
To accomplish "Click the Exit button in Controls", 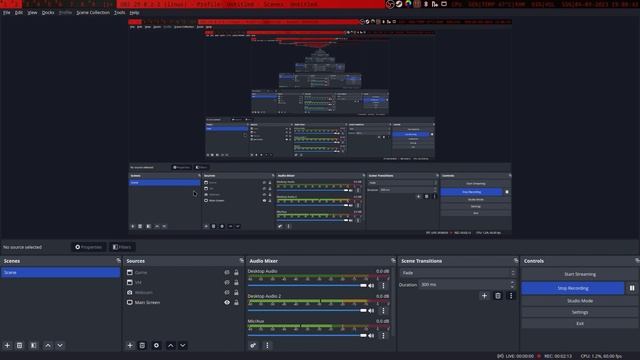I will (580, 324).
